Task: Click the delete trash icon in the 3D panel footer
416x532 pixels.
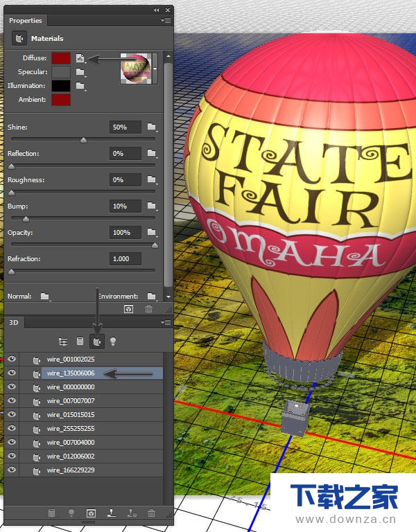Action: 151,513
